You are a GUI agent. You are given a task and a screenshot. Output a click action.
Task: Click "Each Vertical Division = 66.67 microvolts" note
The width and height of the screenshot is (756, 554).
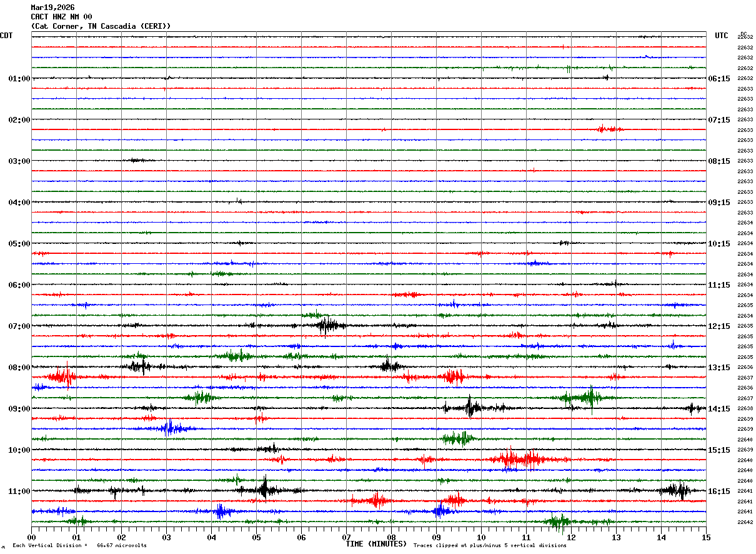[x=79, y=546]
